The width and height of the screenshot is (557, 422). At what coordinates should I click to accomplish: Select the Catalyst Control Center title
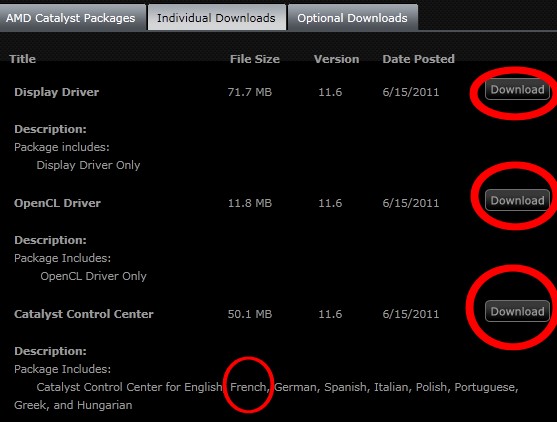tap(84, 314)
